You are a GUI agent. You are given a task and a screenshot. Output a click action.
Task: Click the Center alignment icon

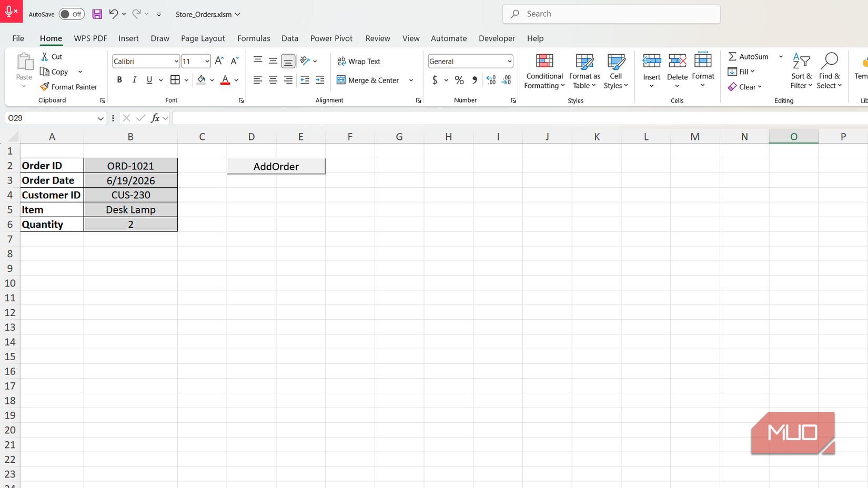[x=273, y=80]
